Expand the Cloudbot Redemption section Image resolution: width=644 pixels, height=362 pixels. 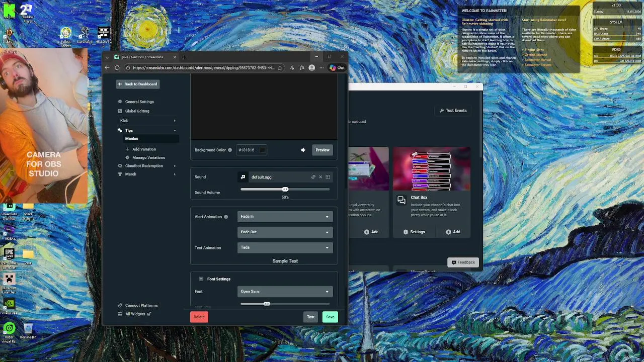175,166
